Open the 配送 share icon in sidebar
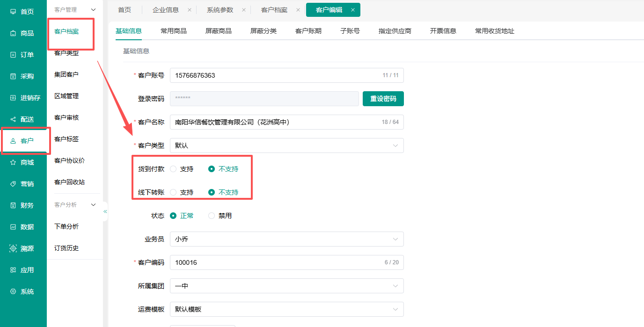Viewport: 644px width, 327px height. point(13,119)
